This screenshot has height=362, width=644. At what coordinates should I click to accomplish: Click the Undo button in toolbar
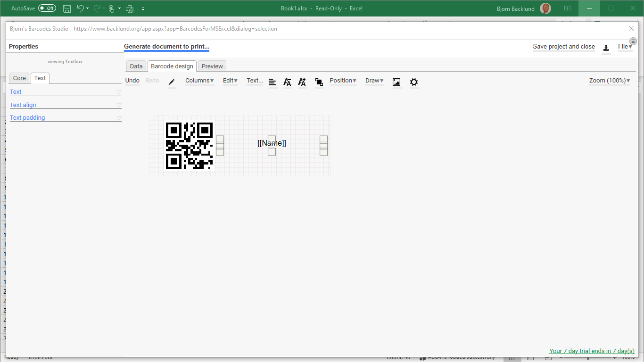point(132,81)
